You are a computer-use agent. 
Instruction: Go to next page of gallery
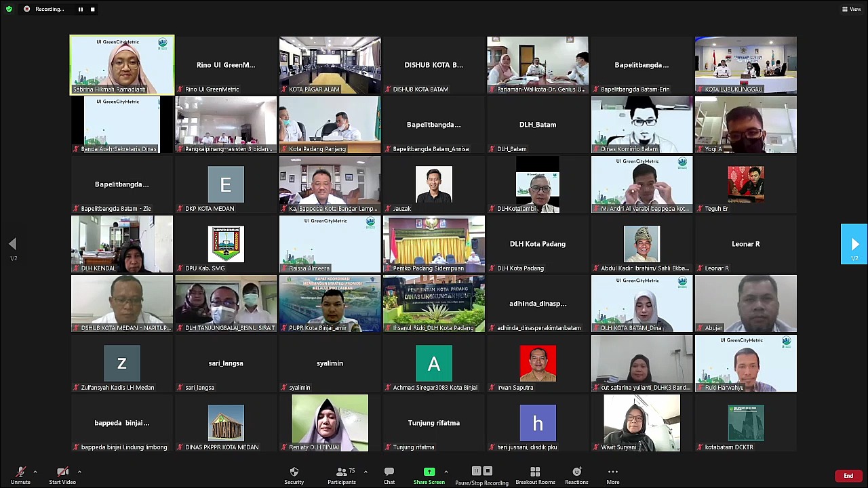click(854, 244)
